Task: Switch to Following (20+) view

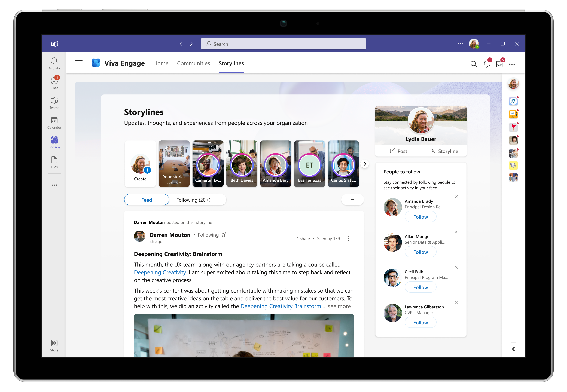Action: click(193, 200)
